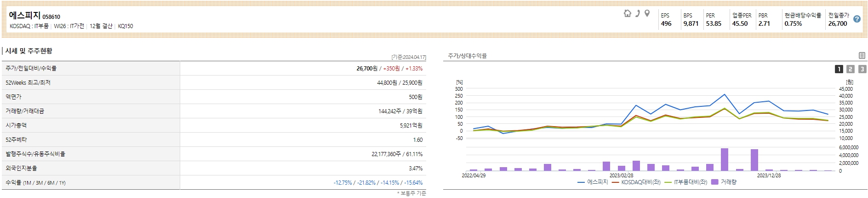Click the 액면가 row label
Screen dimensions: 868x198
click(x=13, y=97)
